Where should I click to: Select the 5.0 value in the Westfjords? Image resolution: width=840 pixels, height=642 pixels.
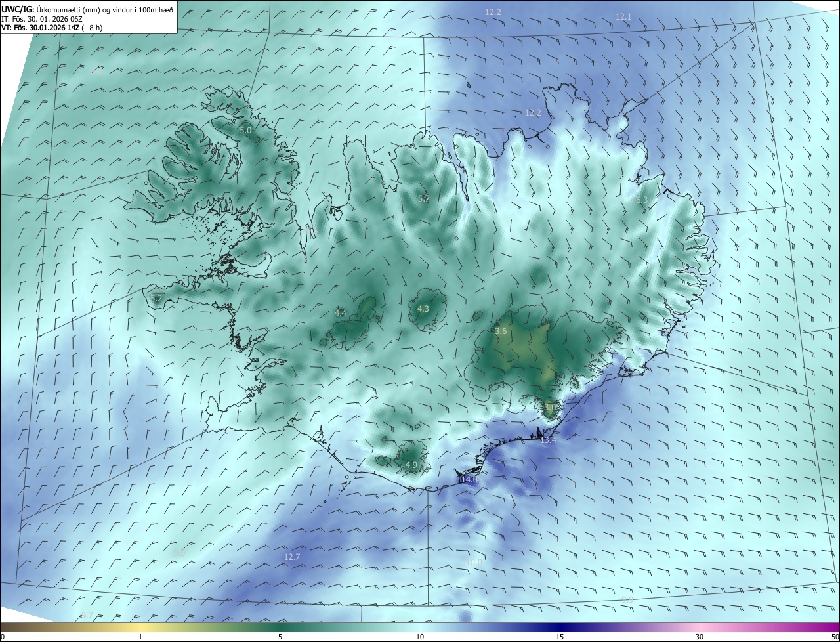coord(245,131)
